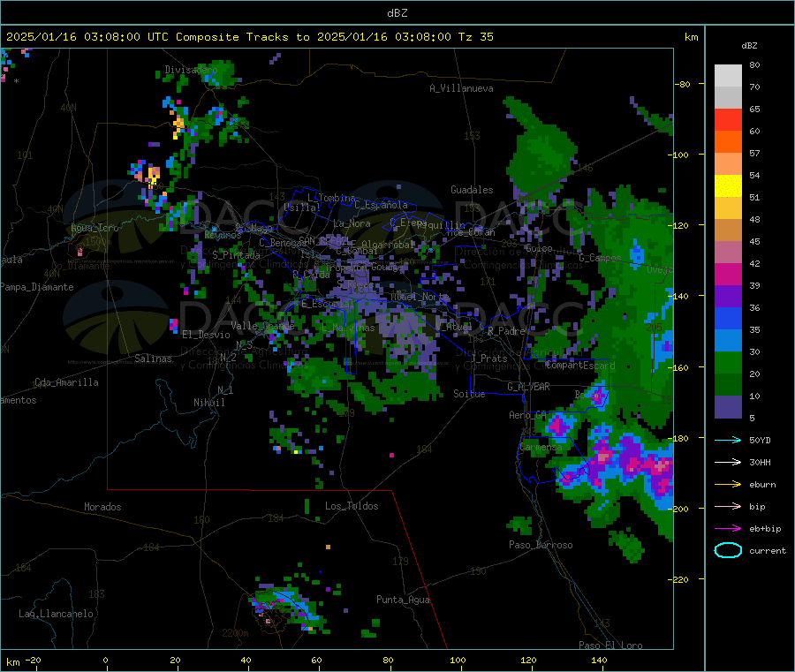Image resolution: width=795 pixels, height=672 pixels.
Task: Click the 'Morados' map label
Action: [x=102, y=507]
